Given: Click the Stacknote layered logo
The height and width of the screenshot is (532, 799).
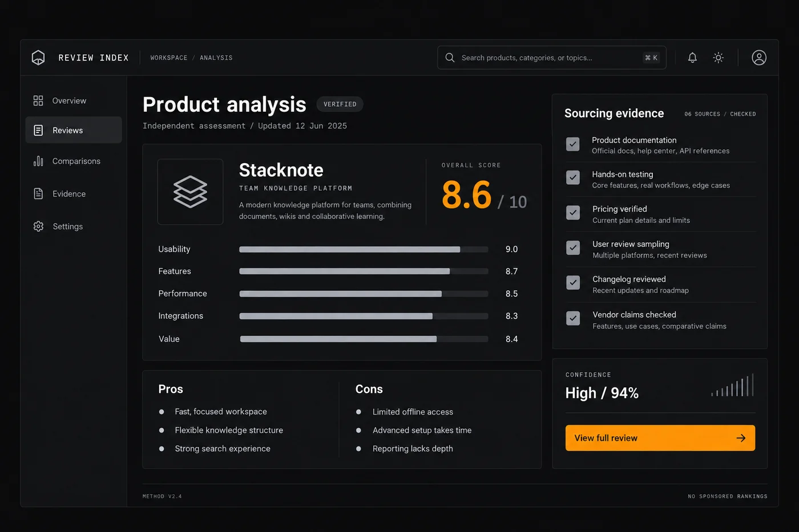Looking at the screenshot, I should (x=190, y=192).
